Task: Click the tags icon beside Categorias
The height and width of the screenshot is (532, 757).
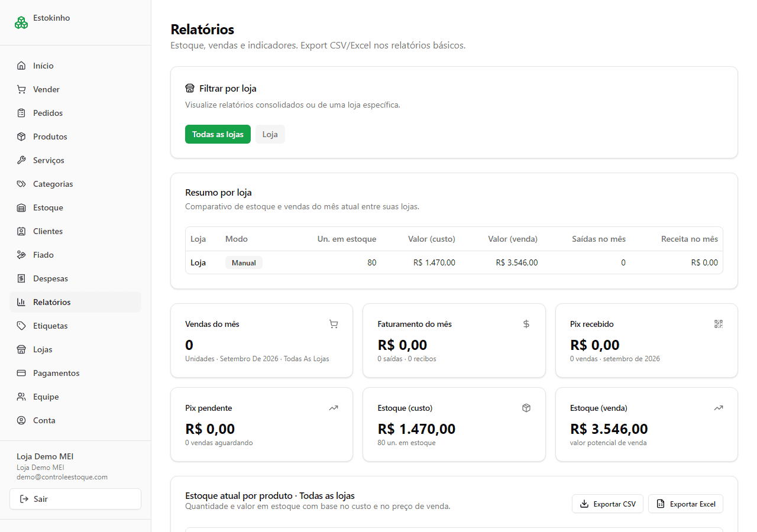Action: (21, 184)
